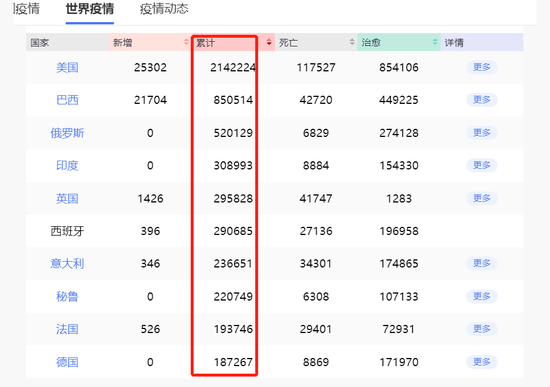Open 法国 country link
This screenshot has height=387, width=550.
[67, 329]
